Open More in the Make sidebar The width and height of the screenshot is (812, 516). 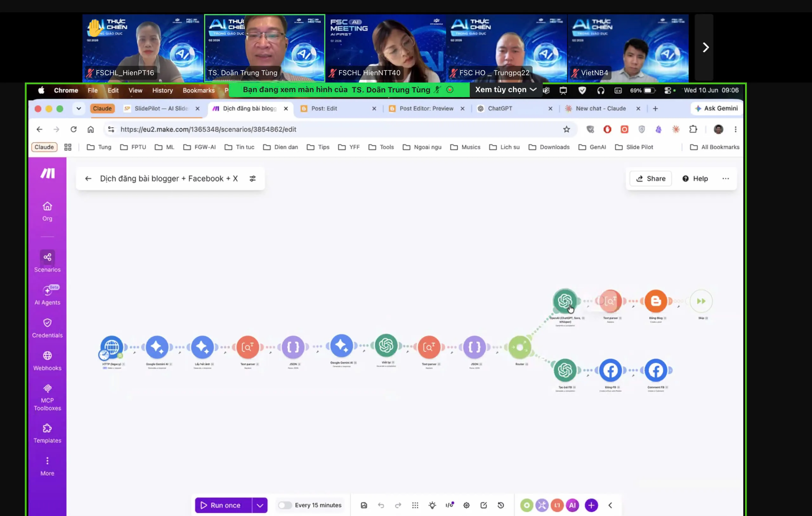pyautogui.click(x=47, y=466)
